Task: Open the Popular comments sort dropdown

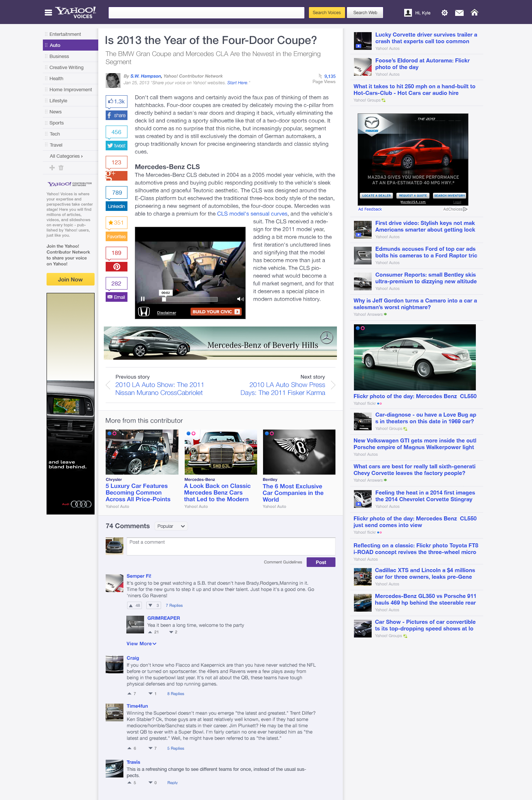Action: (171, 526)
